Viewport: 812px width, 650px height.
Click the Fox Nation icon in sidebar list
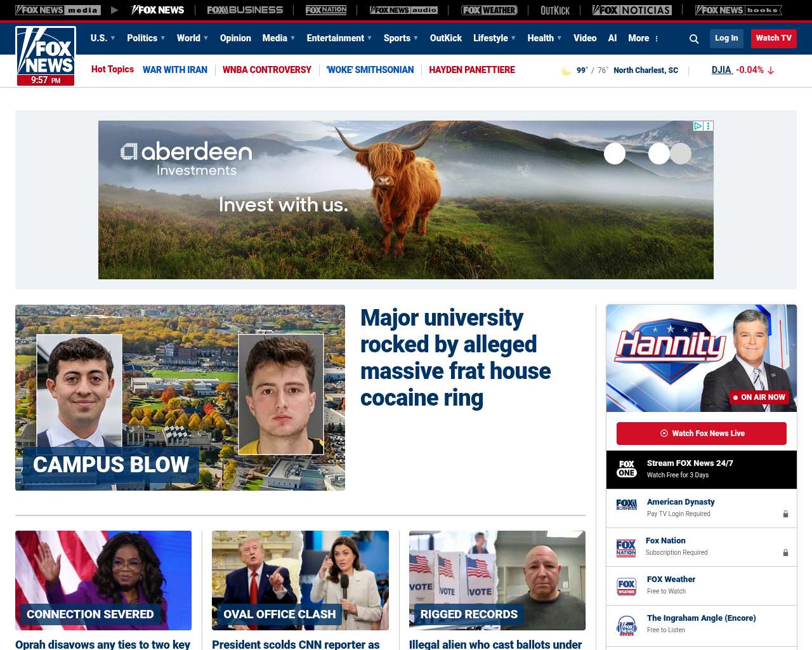point(626,548)
